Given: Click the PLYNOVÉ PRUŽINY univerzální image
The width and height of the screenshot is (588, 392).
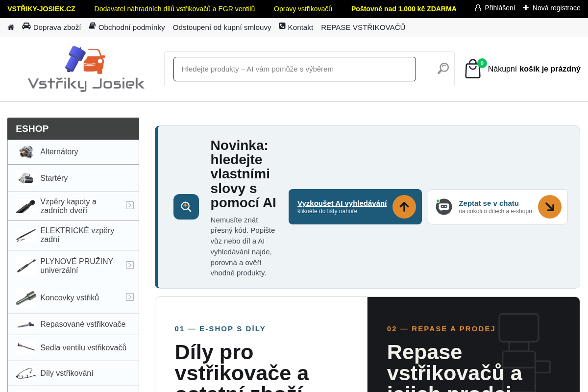Looking at the screenshot, I should (x=26, y=266).
